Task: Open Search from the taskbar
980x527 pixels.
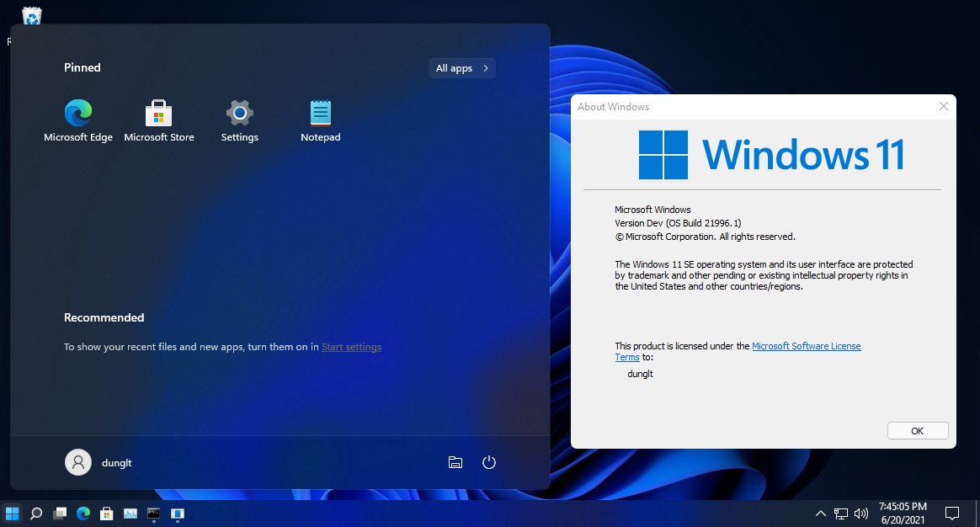Action: (x=35, y=514)
